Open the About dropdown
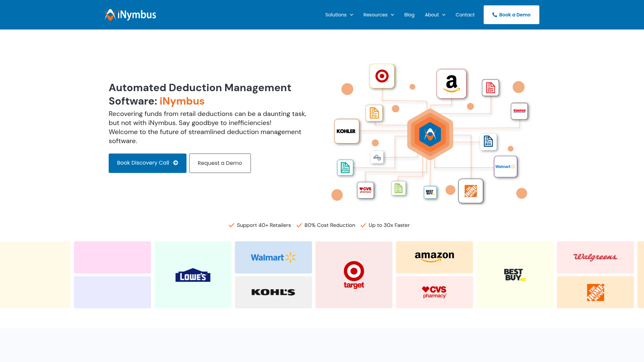The image size is (644, 362). coord(435,15)
